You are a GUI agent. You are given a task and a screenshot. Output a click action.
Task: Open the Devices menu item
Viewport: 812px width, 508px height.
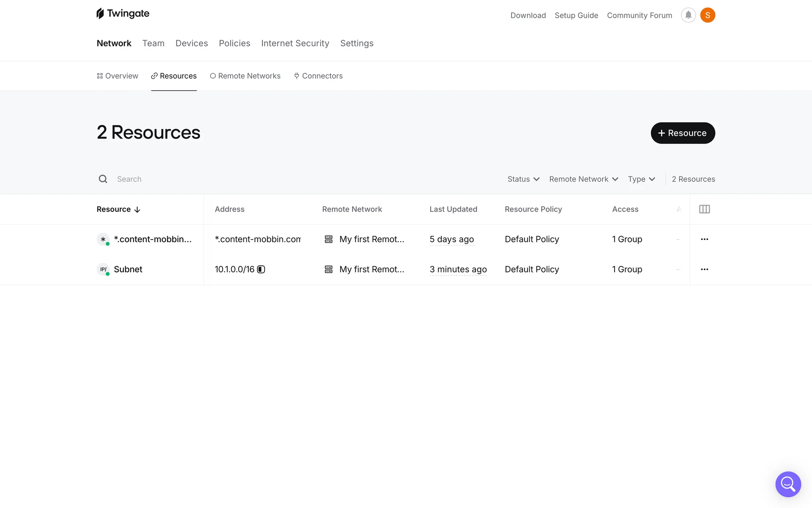pos(192,43)
